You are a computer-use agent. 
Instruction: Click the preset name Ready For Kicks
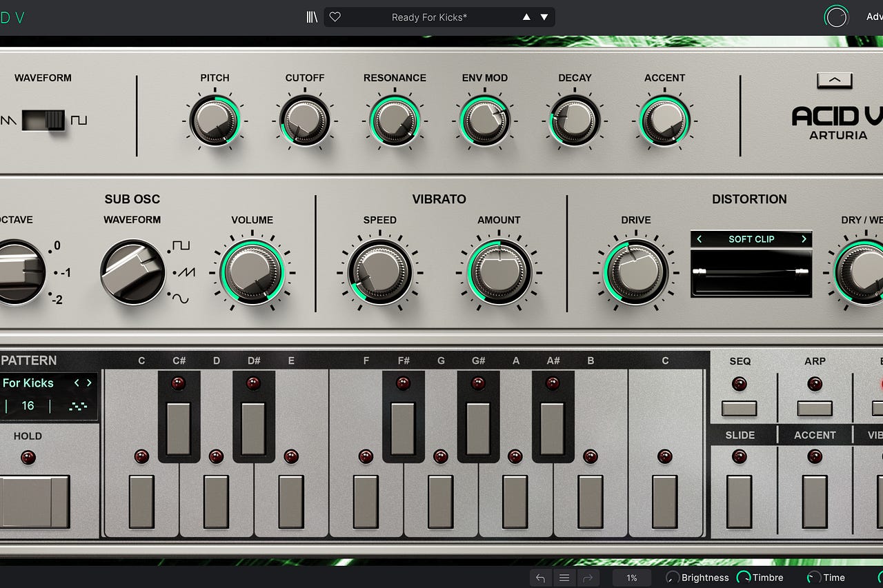429,17
